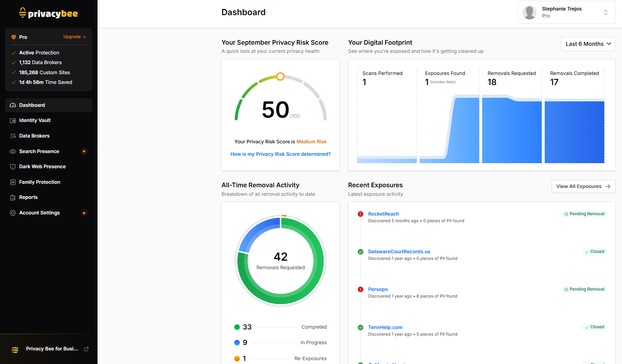Click the Dashboard gauge icon
The width and height of the screenshot is (622, 364).
[x=13, y=105]
